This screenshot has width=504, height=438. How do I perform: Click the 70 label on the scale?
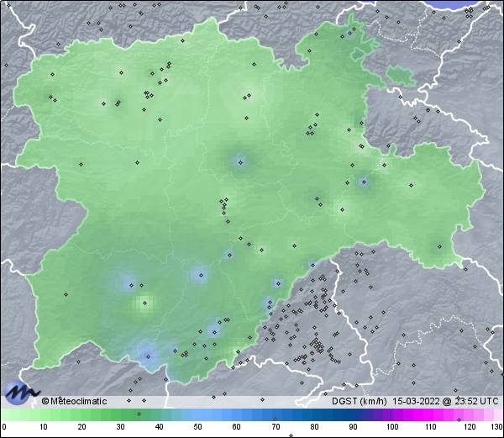pos(276,427)
